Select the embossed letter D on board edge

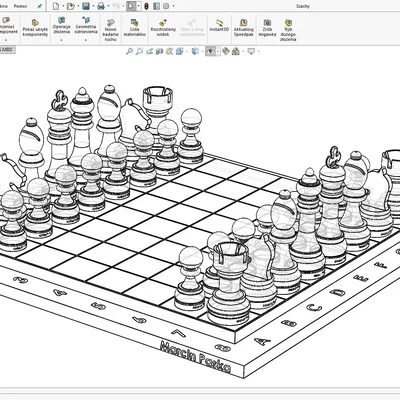[337, 292]
